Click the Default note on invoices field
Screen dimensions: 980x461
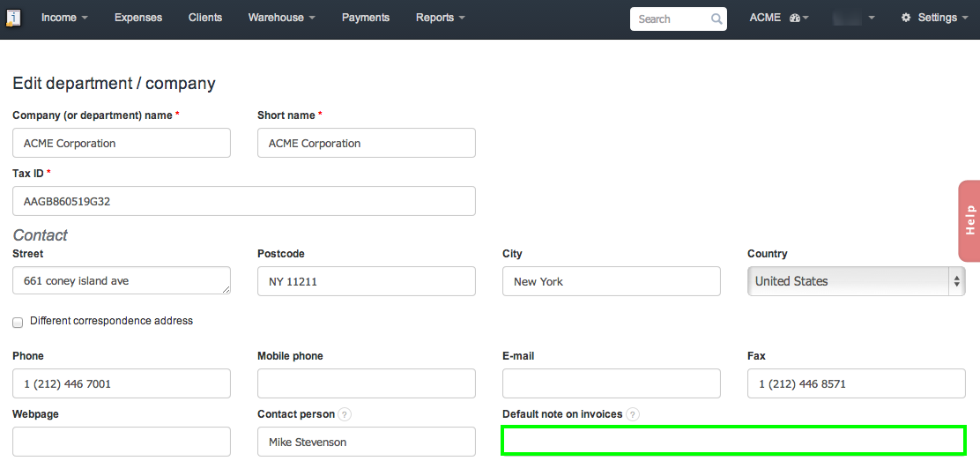click(x=734, y=441)
